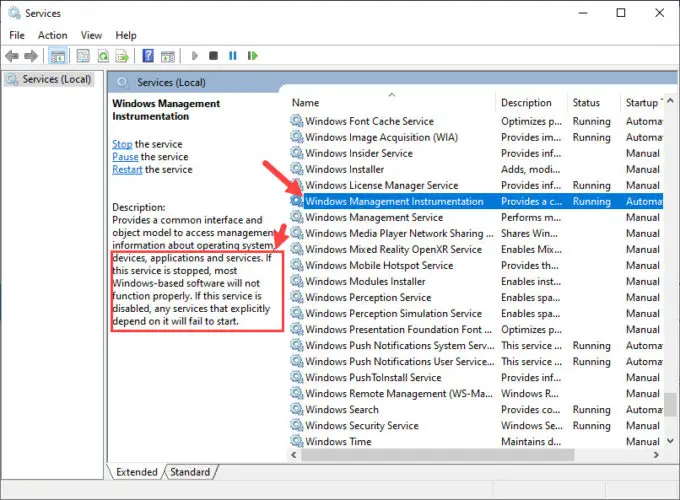Sort by the Status column header
This screenshot has height=500, width=680.
point(594,102)
